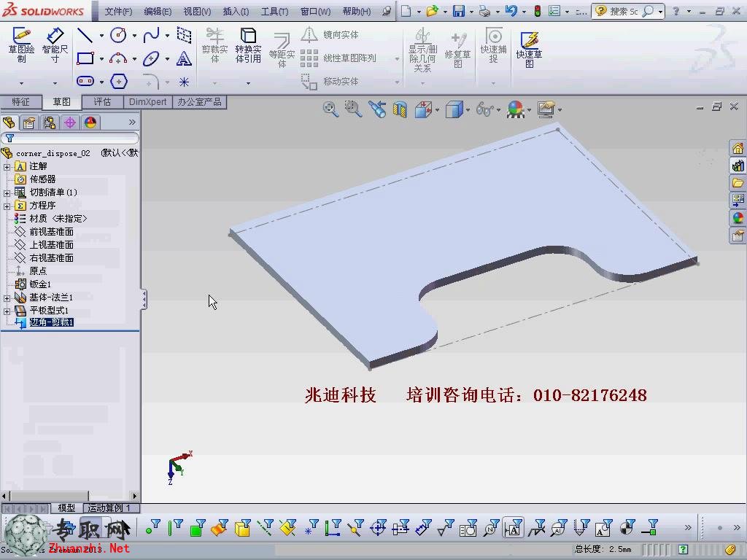Open the SolidWorks Resources home icon

pyautogui.click(x=738, y=149)
